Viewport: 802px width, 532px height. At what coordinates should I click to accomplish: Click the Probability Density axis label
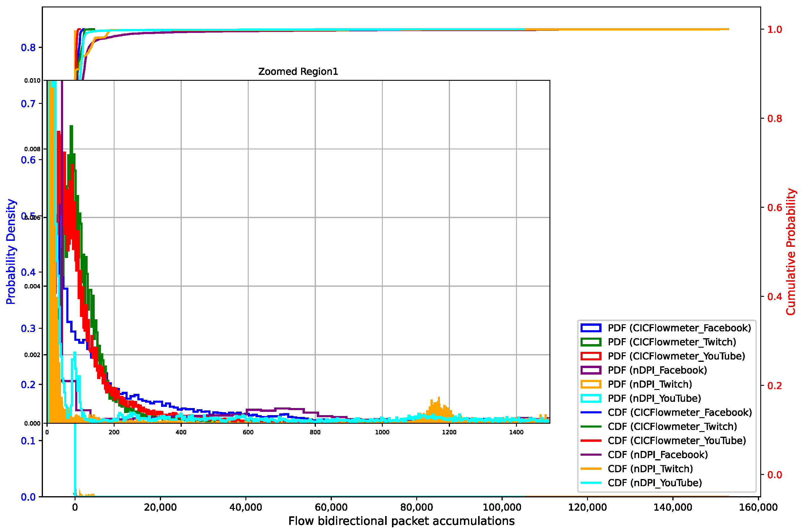point(11,252)
